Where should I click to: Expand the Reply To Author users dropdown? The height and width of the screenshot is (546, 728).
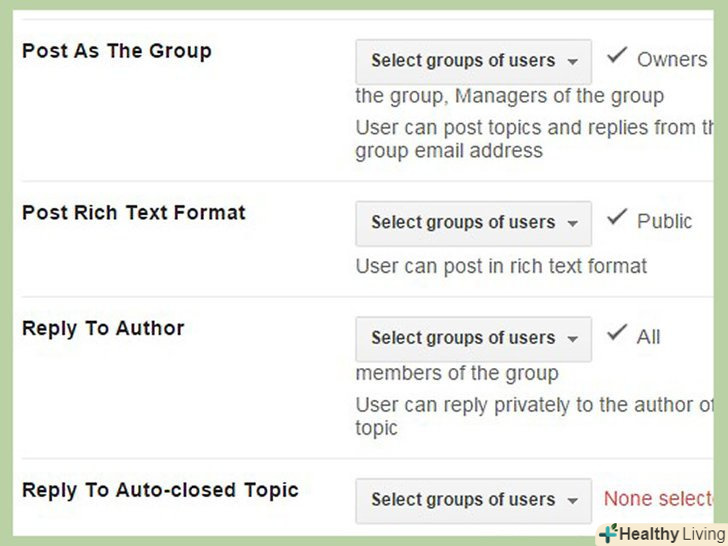click(473, 339)
